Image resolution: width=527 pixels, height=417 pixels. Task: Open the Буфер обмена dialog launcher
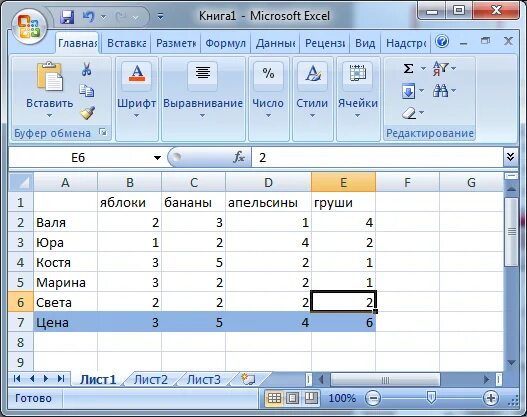[103, 132]
